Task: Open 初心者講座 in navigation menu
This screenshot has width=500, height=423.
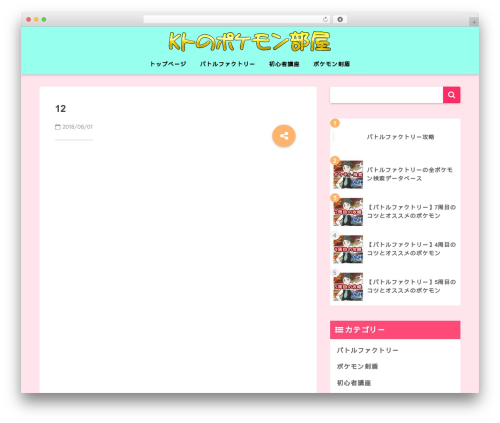Action: click(x=284, y=64)
